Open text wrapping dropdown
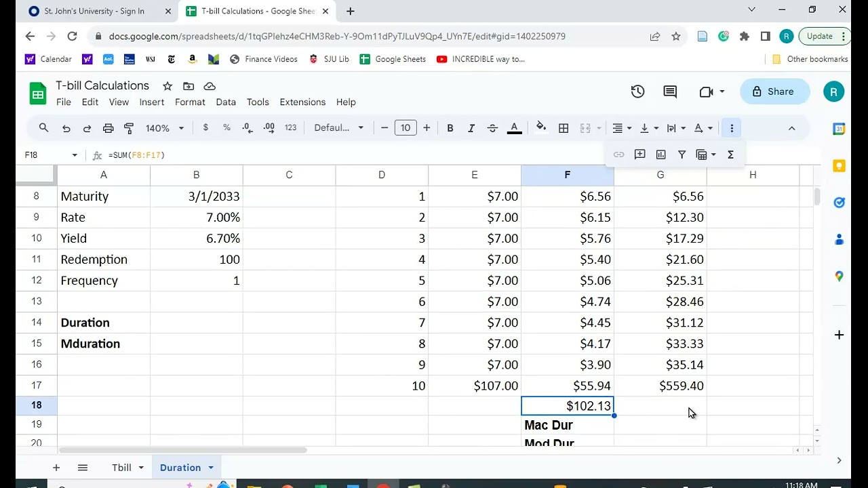 tap(676, 128)
